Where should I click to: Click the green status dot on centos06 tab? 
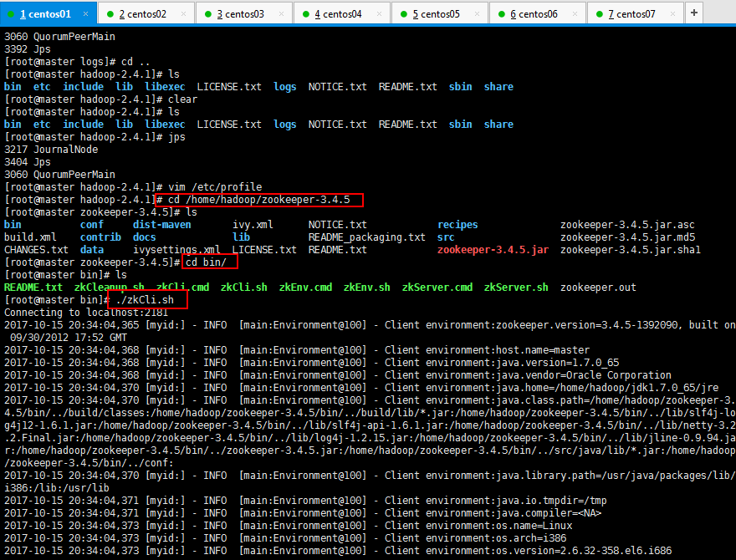coord(502,14)
